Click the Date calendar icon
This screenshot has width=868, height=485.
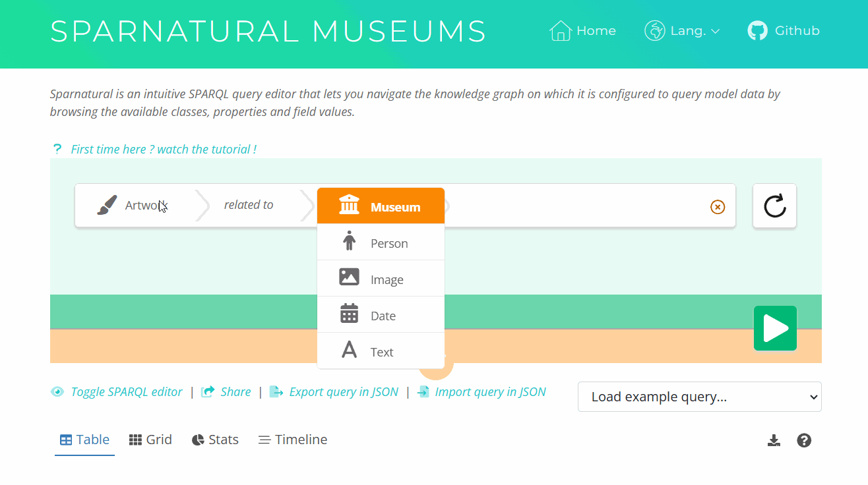349,313
